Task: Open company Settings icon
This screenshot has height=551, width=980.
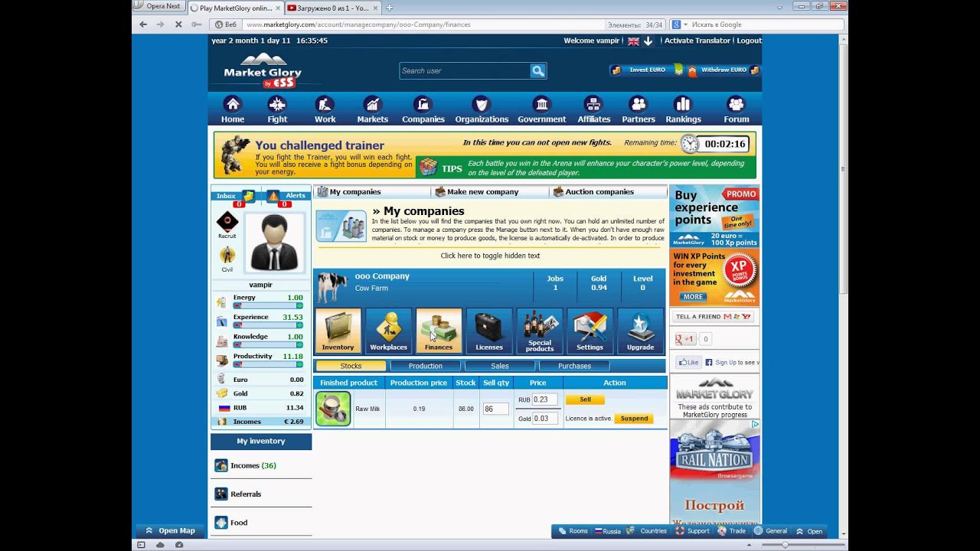Action: pos(590,331)
